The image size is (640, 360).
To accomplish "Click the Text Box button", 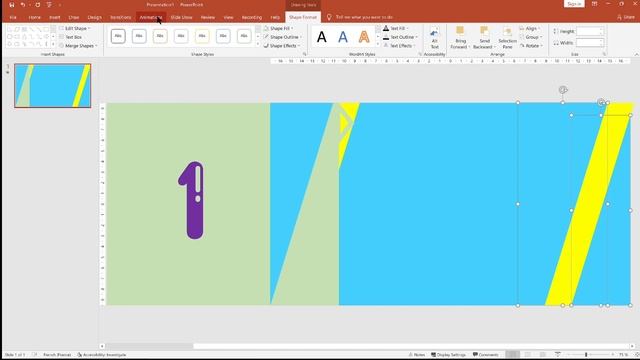I will point(71,37).
